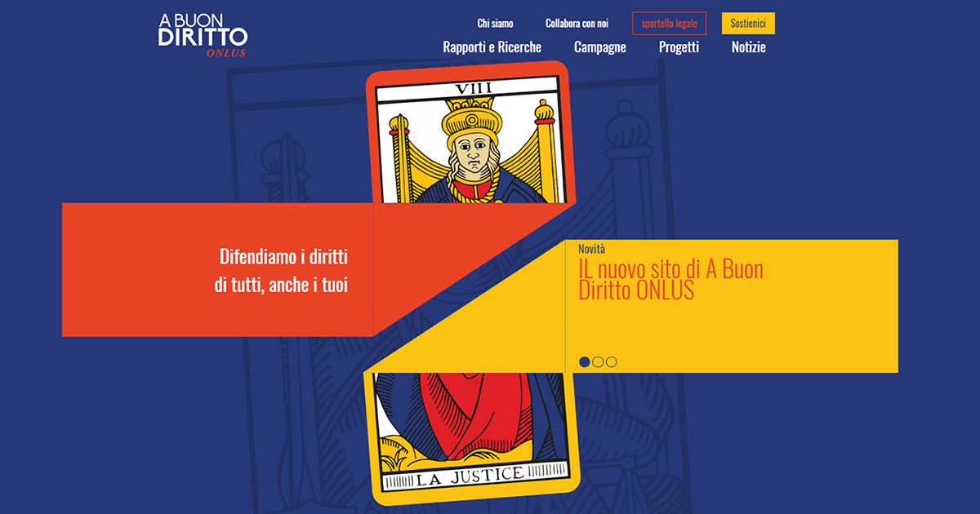This screenshot has width=980, height=514.
Task: Open the nuovo sito di A Buon Diritto headline
Action: click(x=670, y=280)
